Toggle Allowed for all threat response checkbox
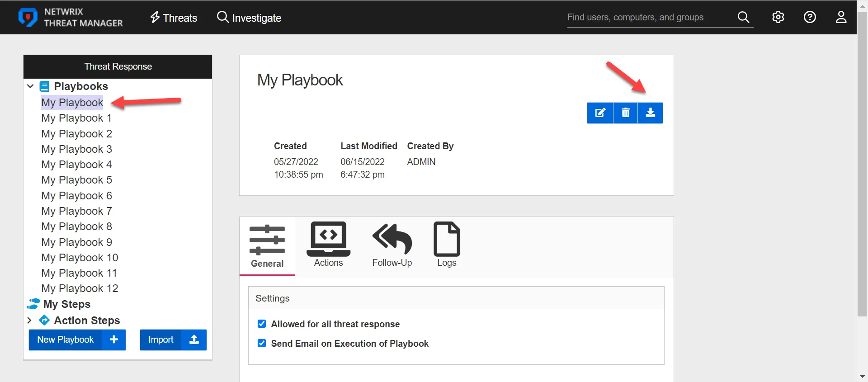The height and width of the screenshot is (382, 868). click(x=262, y=324)
